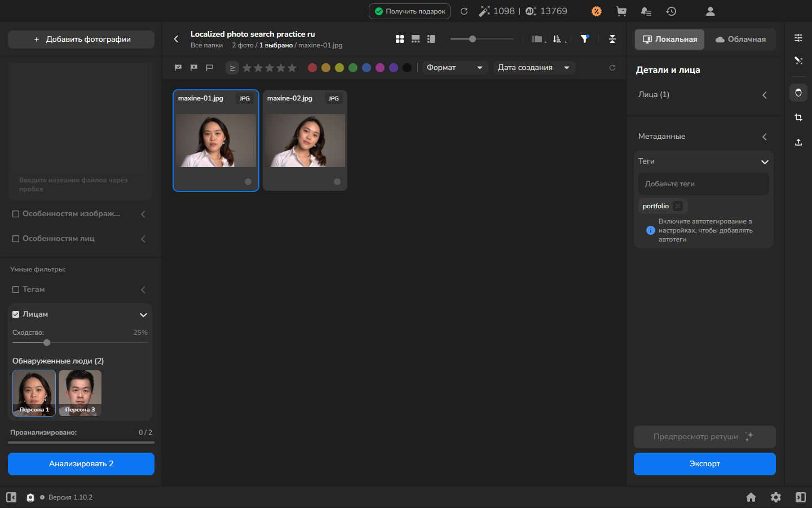Switch to the Локальная tab
Viewport: 812px width, 508px height.
coord(670,40)
